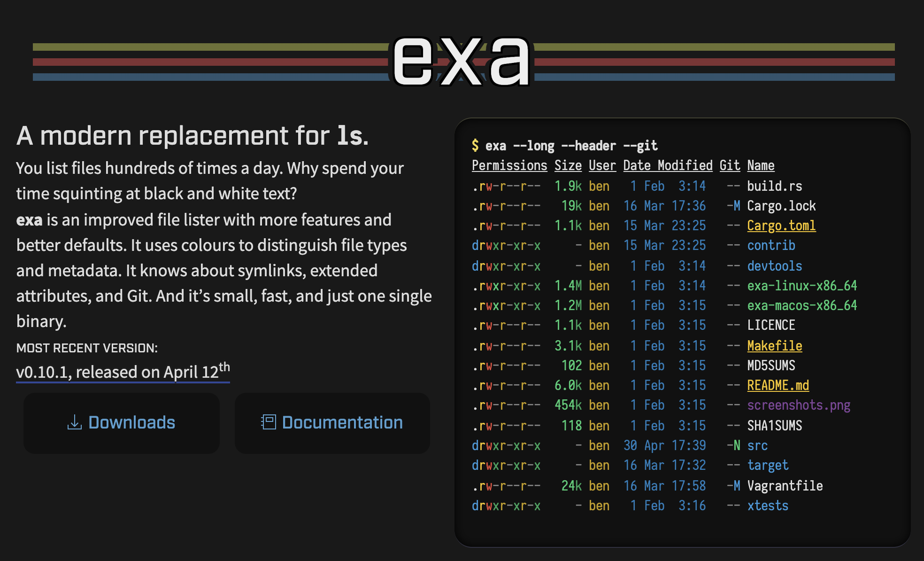Open the Downloads button

[x=122, y=423]
